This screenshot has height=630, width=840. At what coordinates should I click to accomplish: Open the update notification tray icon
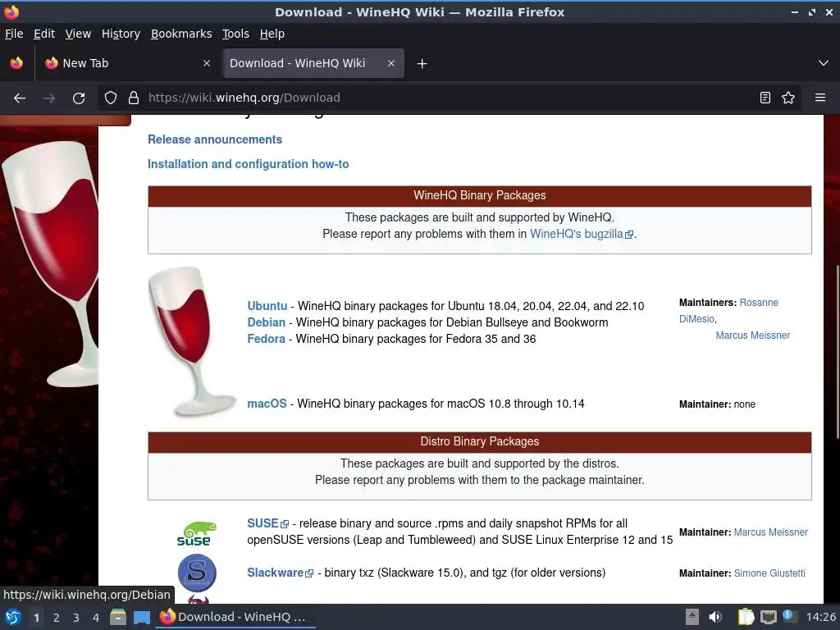tap(788, 616)
